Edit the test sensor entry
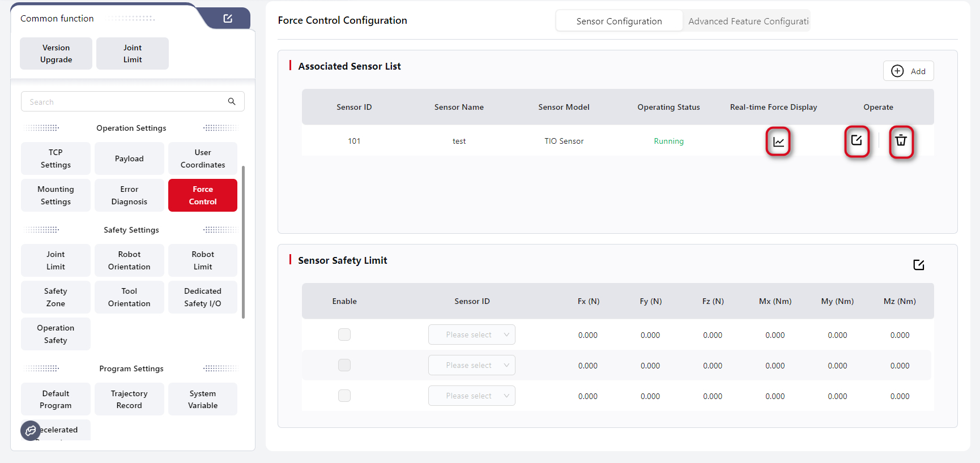This screenshot has width=980, height=463. (857, 141)
